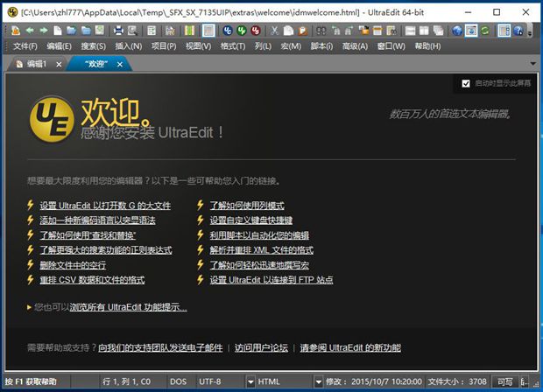Expand the toolbar overflow options arrow
This screenshot has height=392, width=543.
point(530,32)
